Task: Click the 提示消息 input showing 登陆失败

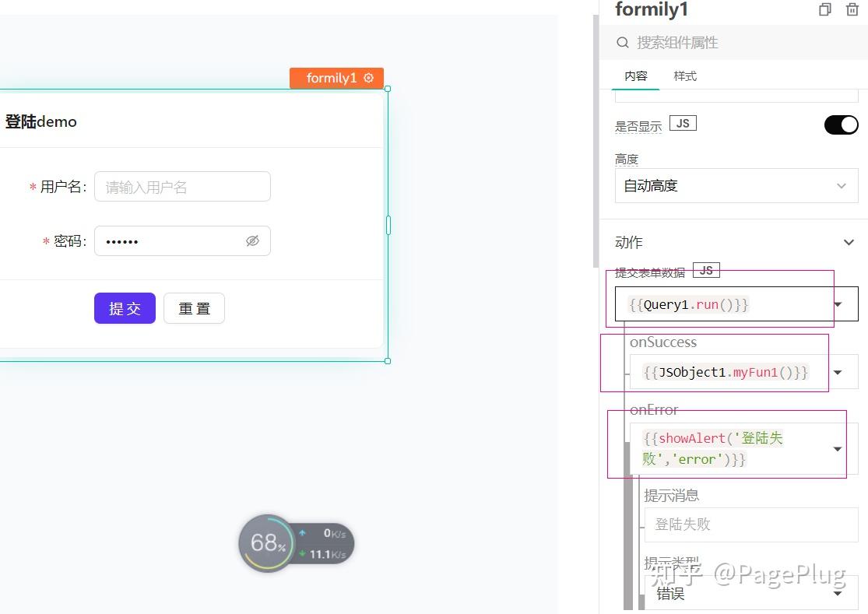Action: 750,525
